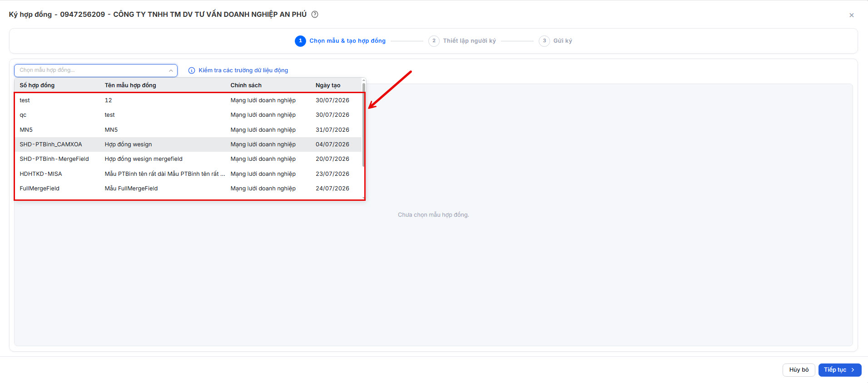Click the help question-mark icon beside the title
Screen dimensions: 868x383
(x=315, y=15)
